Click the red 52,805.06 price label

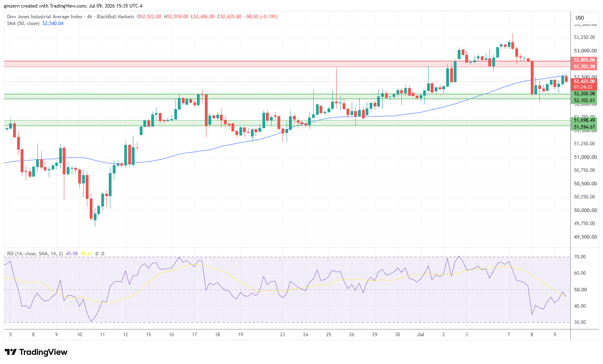pyautogui.click(x=584, y=60)
